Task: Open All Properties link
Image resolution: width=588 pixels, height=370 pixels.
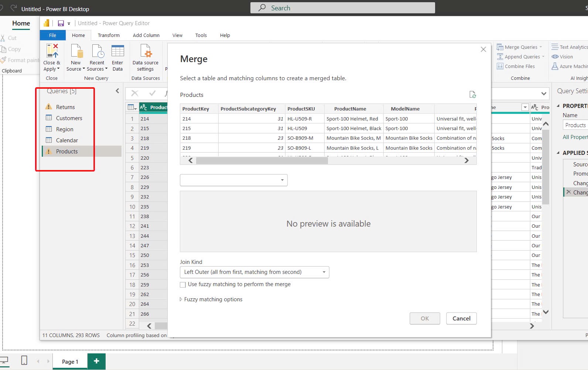Action: pyautogui.click(x=575, y=137)
